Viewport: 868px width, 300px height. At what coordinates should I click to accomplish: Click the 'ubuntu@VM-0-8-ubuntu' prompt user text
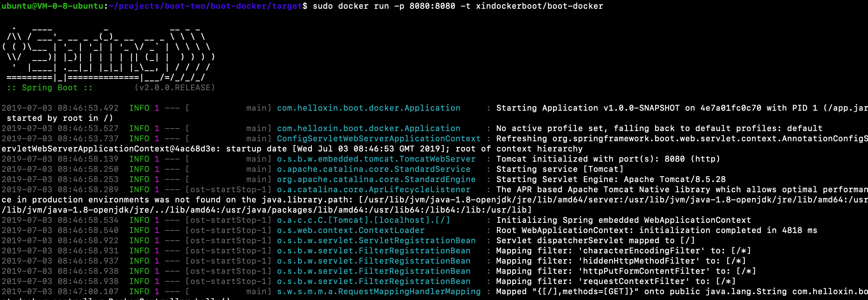pos(52,6)
